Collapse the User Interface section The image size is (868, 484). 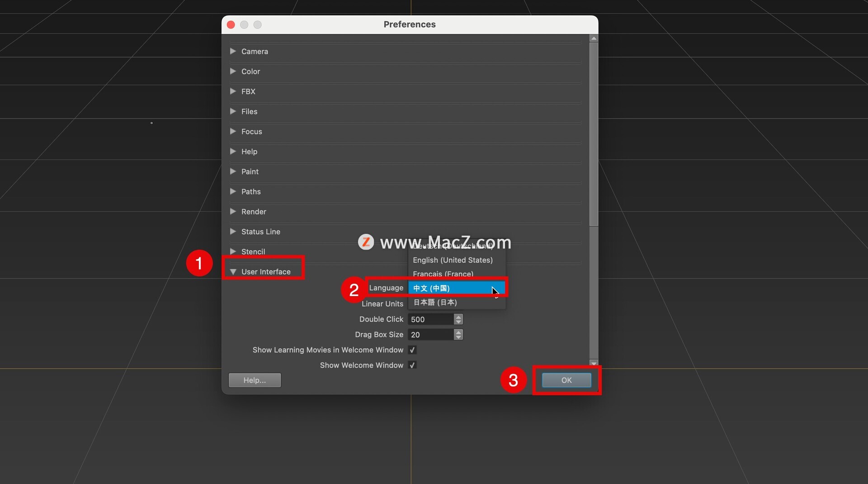233,272
